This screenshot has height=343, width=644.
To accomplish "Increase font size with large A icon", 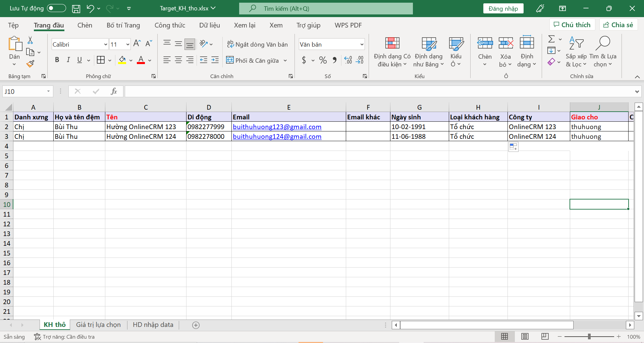I will point(137,43).
